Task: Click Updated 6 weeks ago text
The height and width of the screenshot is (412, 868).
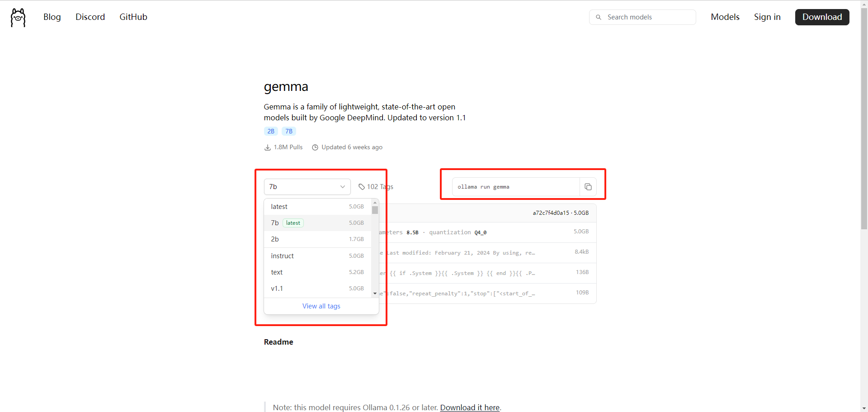Action: 352,147
